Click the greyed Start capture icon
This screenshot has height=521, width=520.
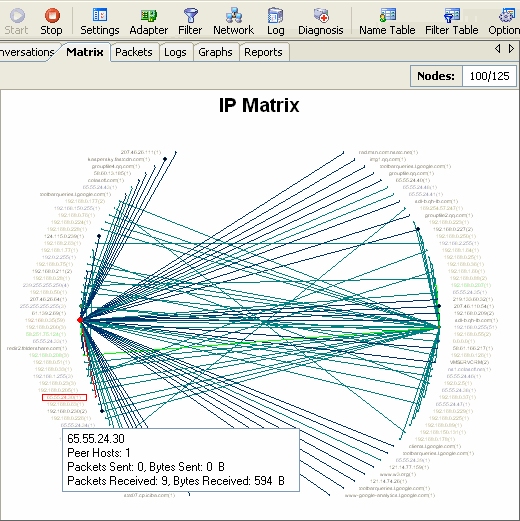(x=17, y=15)
